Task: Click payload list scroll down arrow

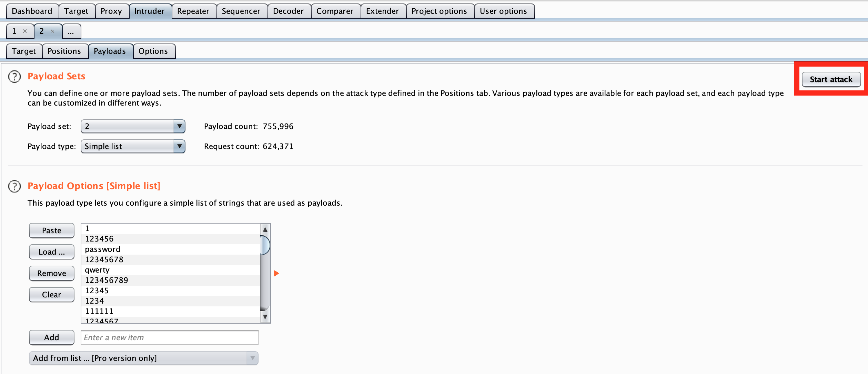Action: (x=265, y=317)
